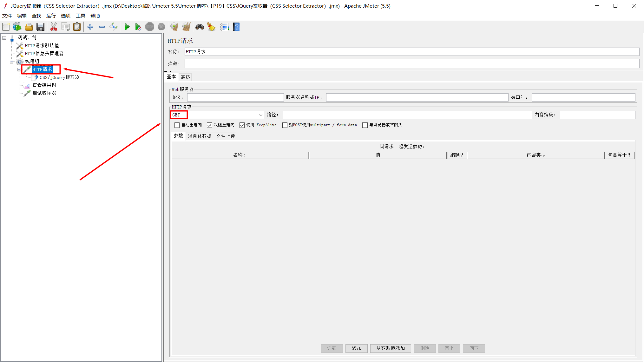644x362 pixels.
Task: Select HTTP请求默认值 in the tree
Action: click(42, 46)
